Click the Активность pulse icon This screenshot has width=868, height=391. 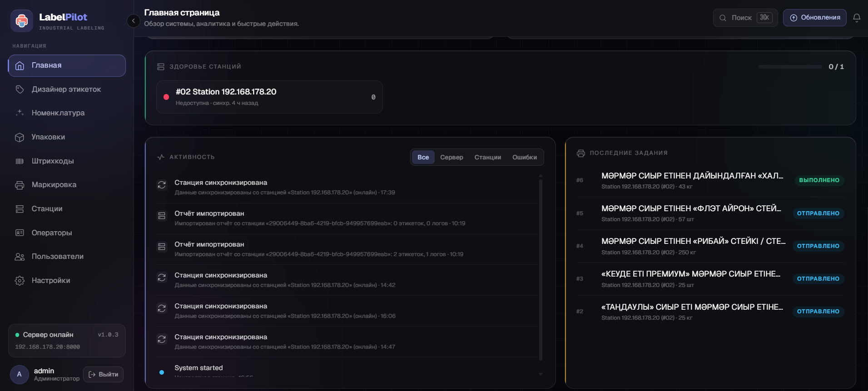tap(161, 157)
